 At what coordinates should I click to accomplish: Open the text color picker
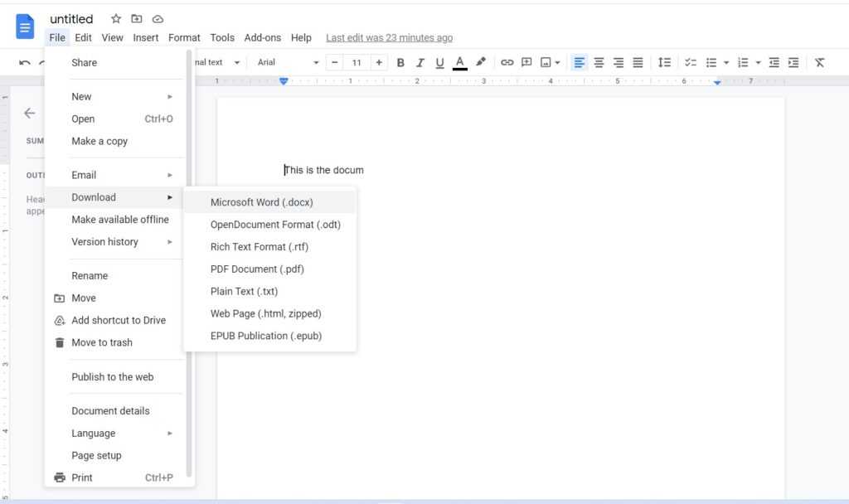pos(459,63)
